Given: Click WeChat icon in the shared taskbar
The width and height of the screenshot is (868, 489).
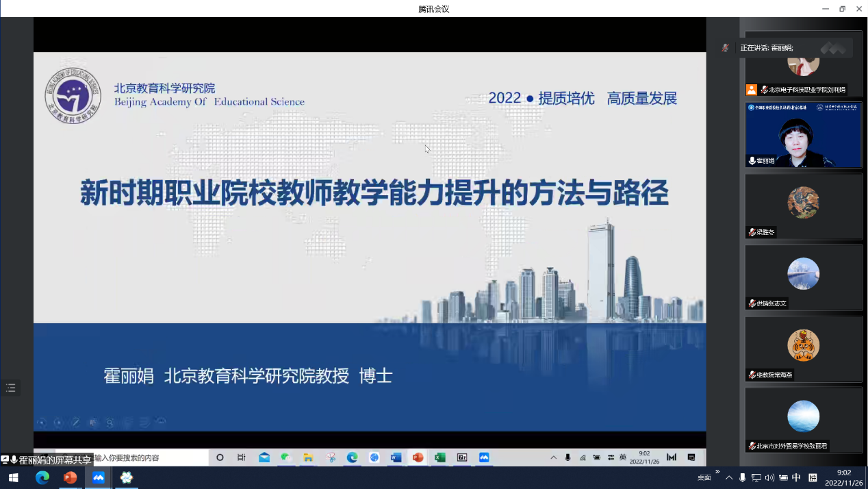Looking at the screenshot, I should (x=286, y=457).
